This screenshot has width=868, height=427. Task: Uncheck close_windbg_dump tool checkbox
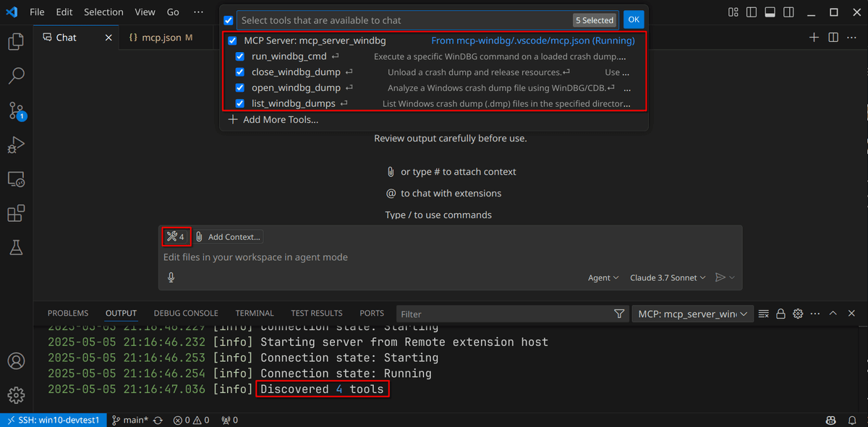tap(240, 72)
